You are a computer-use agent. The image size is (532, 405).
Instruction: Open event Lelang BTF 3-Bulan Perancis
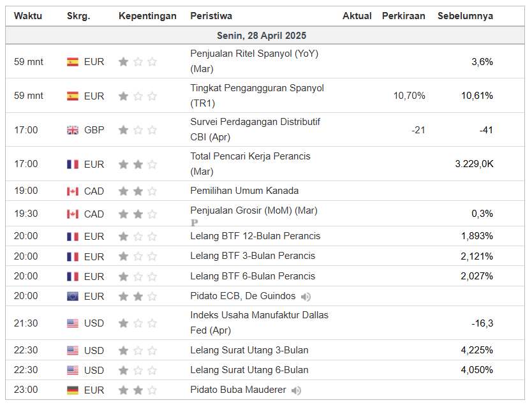[253, 256]
